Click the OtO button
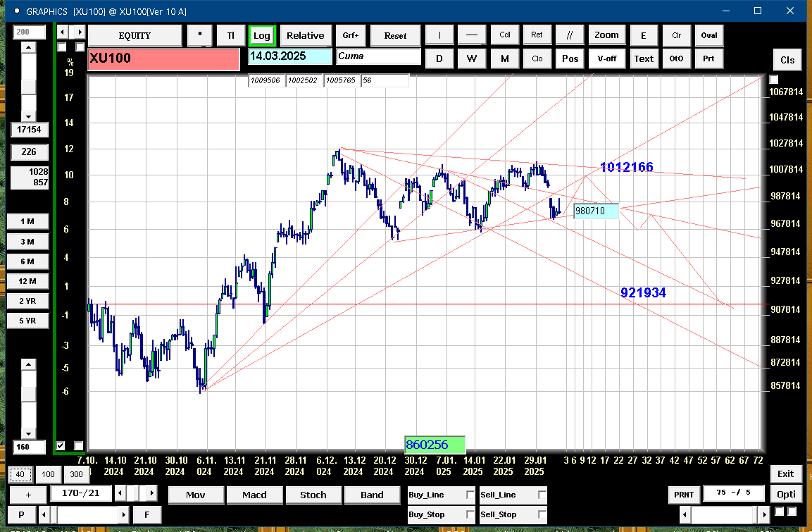 coord(676,58)
